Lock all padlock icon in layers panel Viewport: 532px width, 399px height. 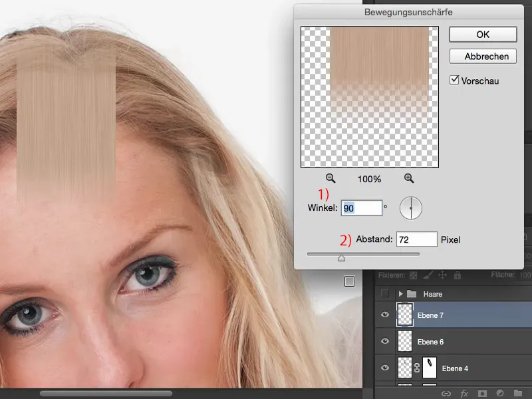coord(458,275)
